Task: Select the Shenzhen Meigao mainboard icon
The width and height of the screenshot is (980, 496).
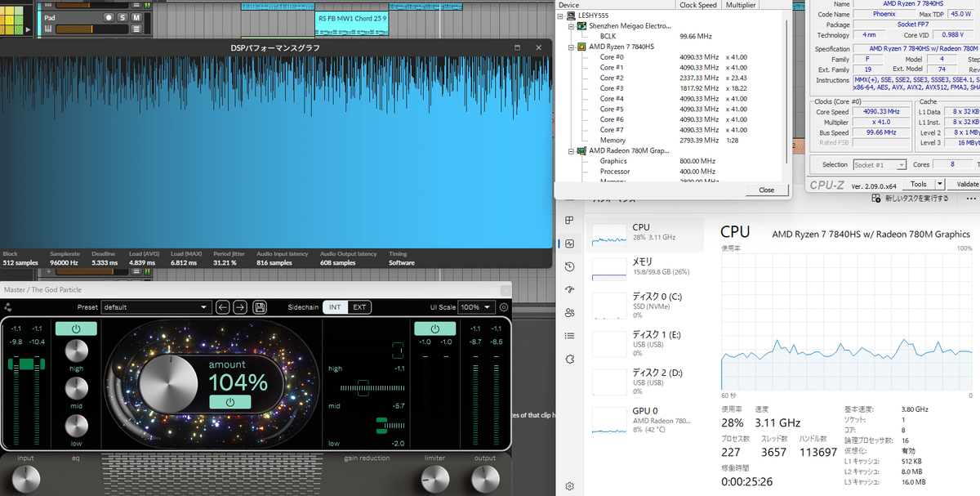Action: 581,26
